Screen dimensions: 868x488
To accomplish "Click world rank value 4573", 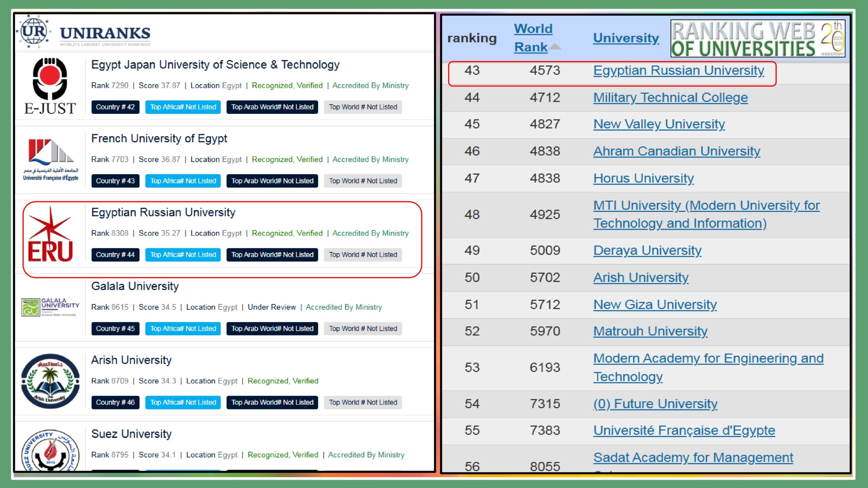I will point(545,70).
